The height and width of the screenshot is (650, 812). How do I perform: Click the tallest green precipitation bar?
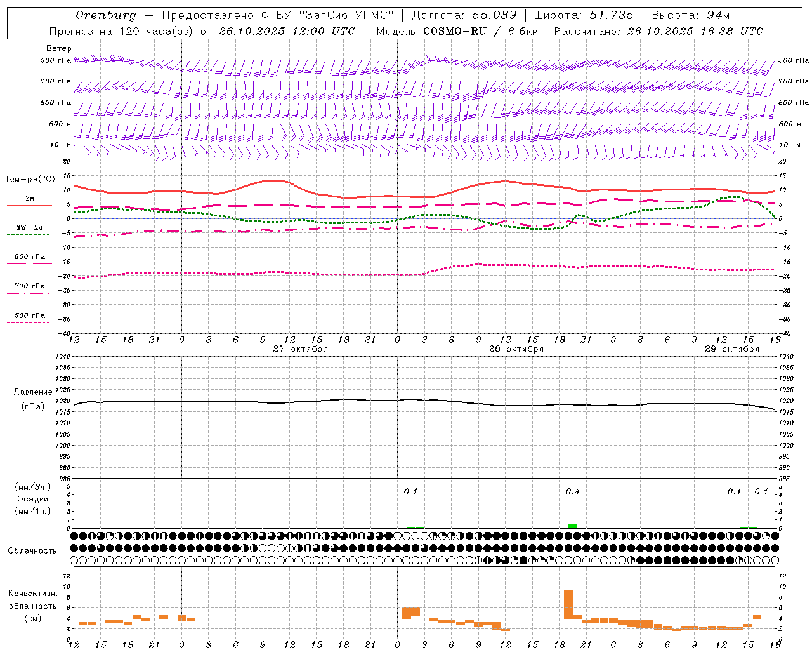pyautogui.click(x=572, y=526)
